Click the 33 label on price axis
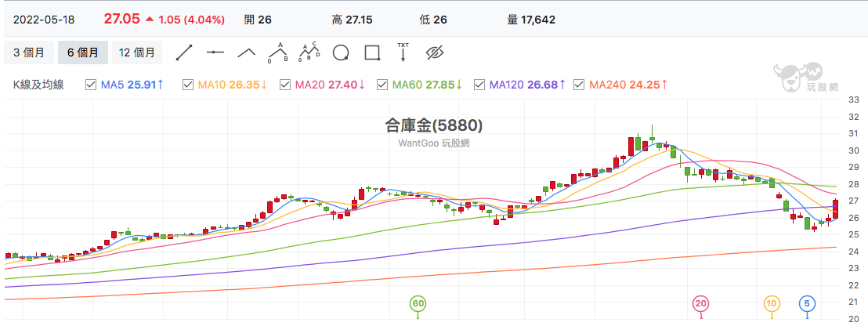Viewport: 868px width, 326px height. 853,100
